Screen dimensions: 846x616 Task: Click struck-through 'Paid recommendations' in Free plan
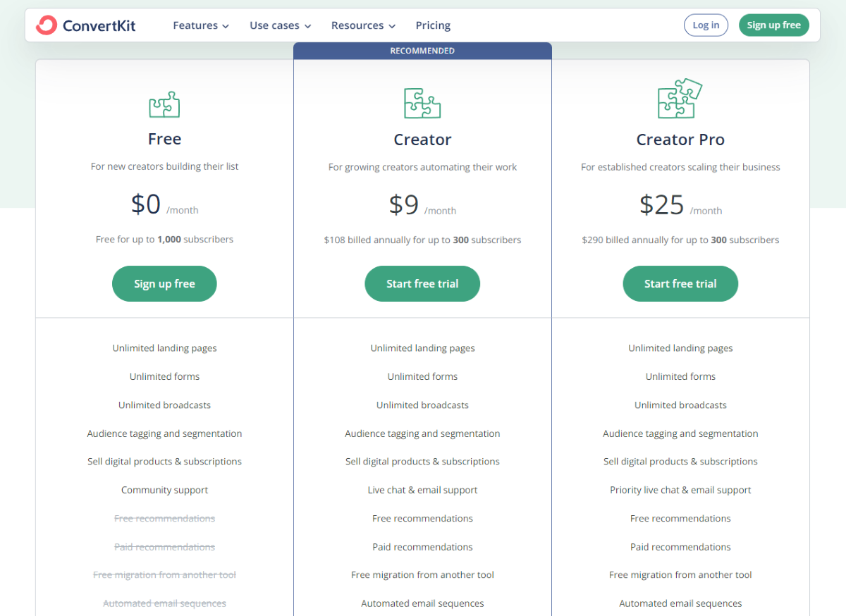click(164, 547)
